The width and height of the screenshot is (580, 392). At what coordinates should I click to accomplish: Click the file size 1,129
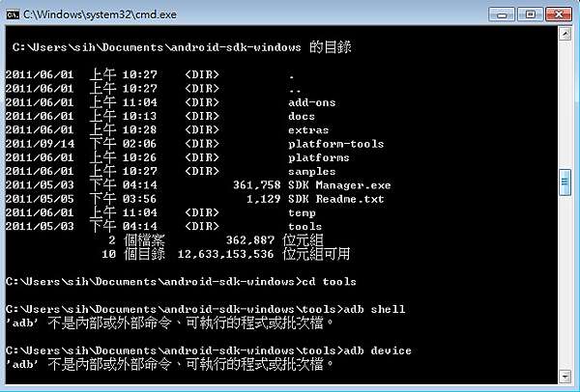tap(263, 199)
